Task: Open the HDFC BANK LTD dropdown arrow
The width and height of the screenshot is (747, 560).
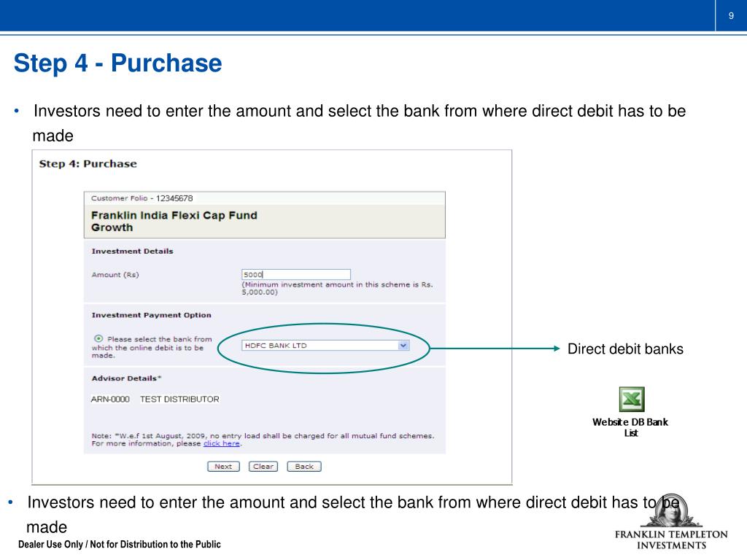Action: pyautogui.click(x=403, y=345)
